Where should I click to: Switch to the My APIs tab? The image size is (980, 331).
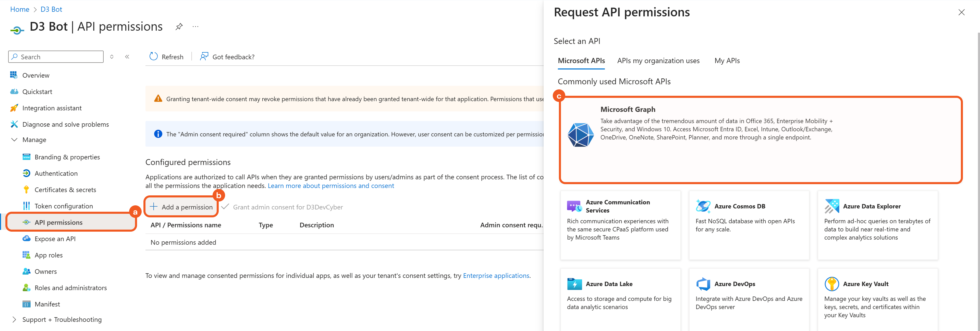click(x=727, y=61)
